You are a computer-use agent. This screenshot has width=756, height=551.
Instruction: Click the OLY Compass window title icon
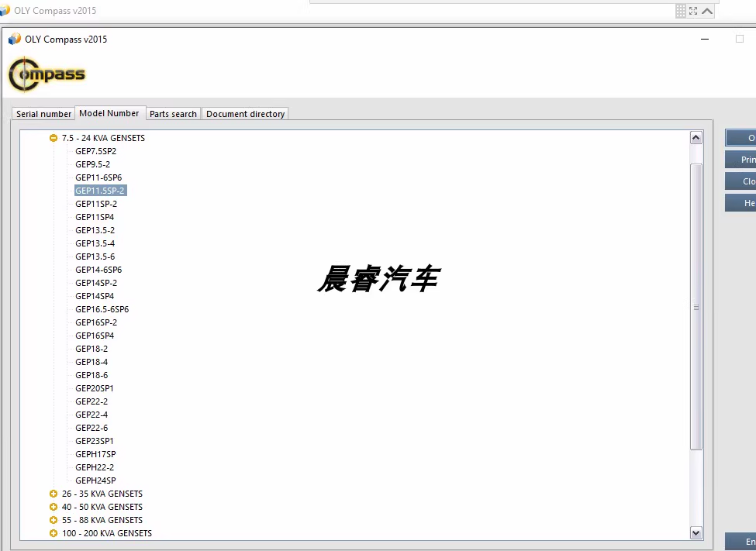(x=15, y=39)
